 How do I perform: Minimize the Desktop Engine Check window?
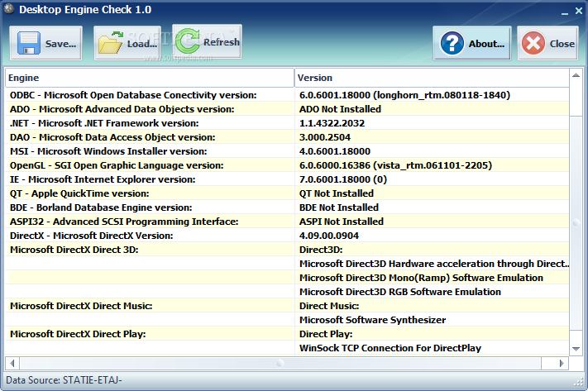[x=565, y=12]
